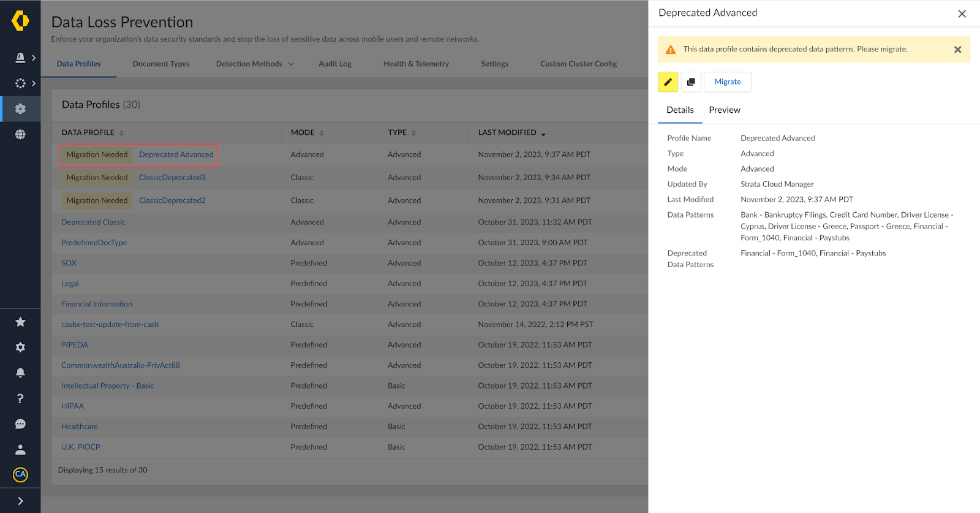Click the Migrate button

coord(727,82)
